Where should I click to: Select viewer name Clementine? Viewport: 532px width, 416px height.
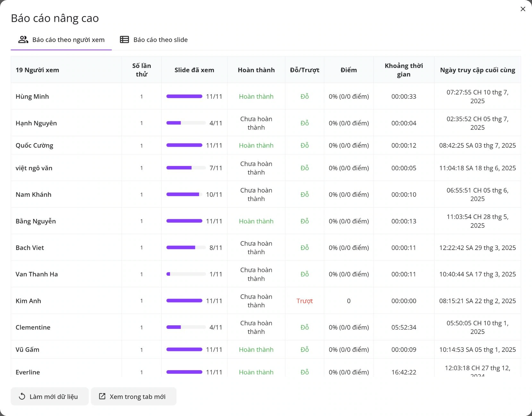point(33,327)
